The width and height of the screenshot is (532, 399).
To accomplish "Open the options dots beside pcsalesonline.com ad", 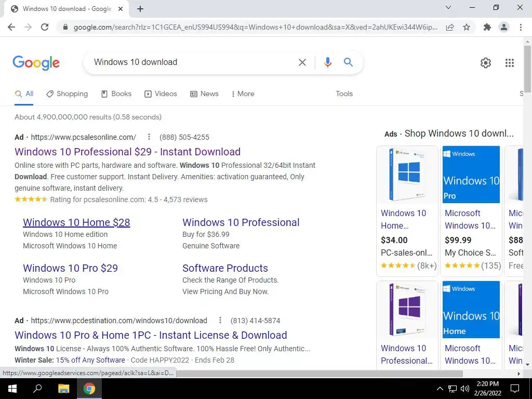I will click(149, 137).
